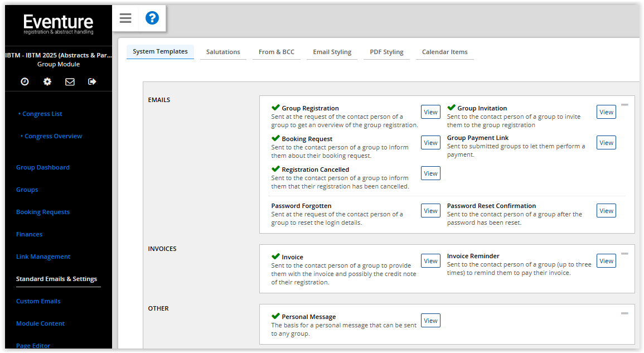
Task: Click the logout arrow icon
Action: [92, 81]
